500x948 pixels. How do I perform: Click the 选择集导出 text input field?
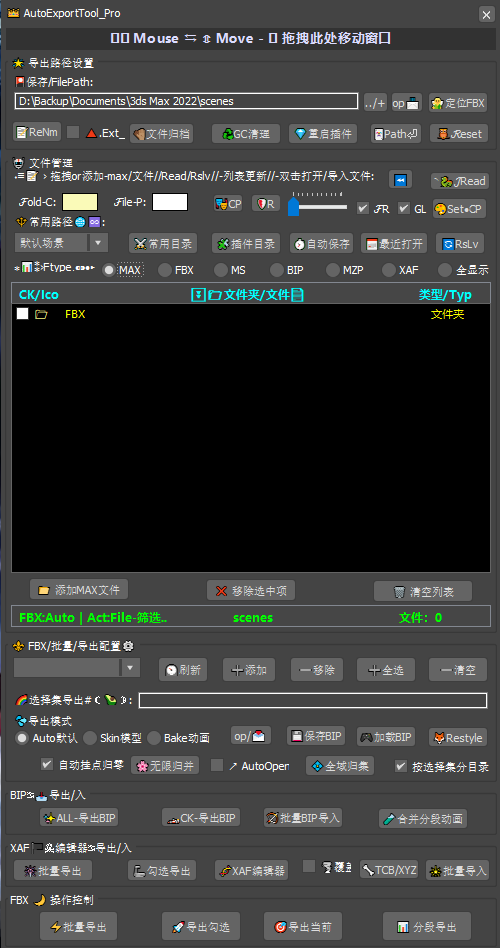(313, 700)
